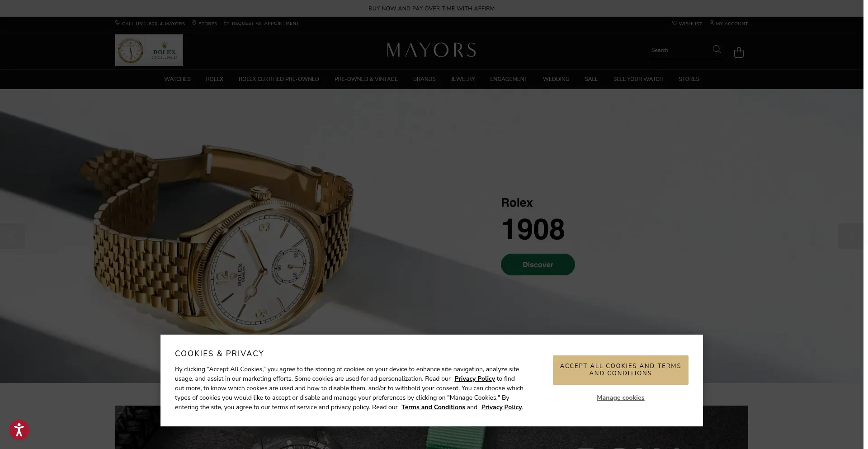The width and height of the screenshot is (868, 449).
Task: Click the phone call us icon
Action: tap(118, 23)
